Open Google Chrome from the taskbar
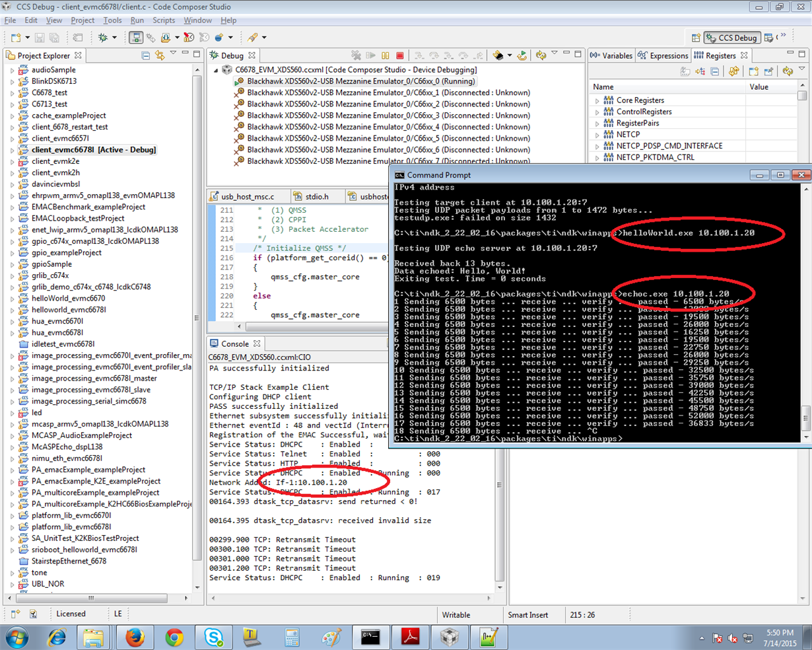This screenshot has width=812, height=650. click(x=174, y=637)
